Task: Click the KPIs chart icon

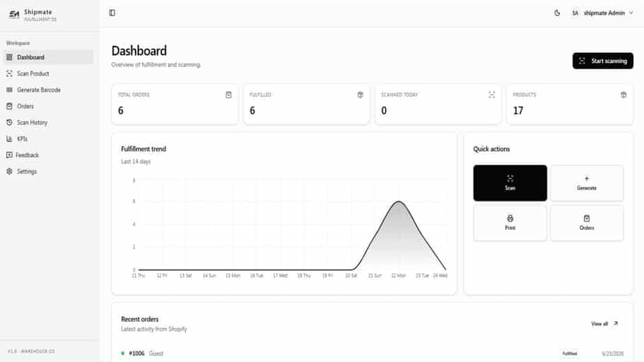Action: (x=9, y=139)
